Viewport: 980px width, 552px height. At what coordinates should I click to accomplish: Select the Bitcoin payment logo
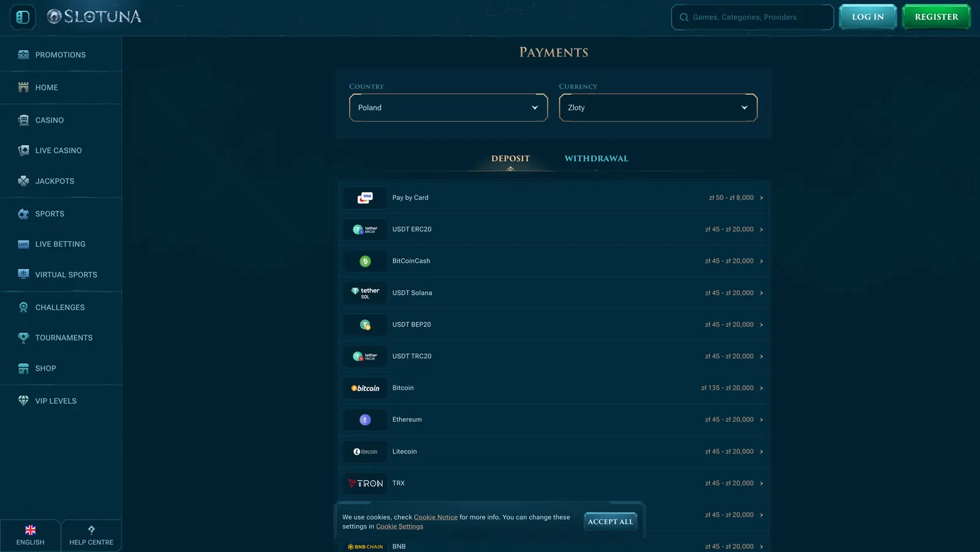[x=365, y=388]
